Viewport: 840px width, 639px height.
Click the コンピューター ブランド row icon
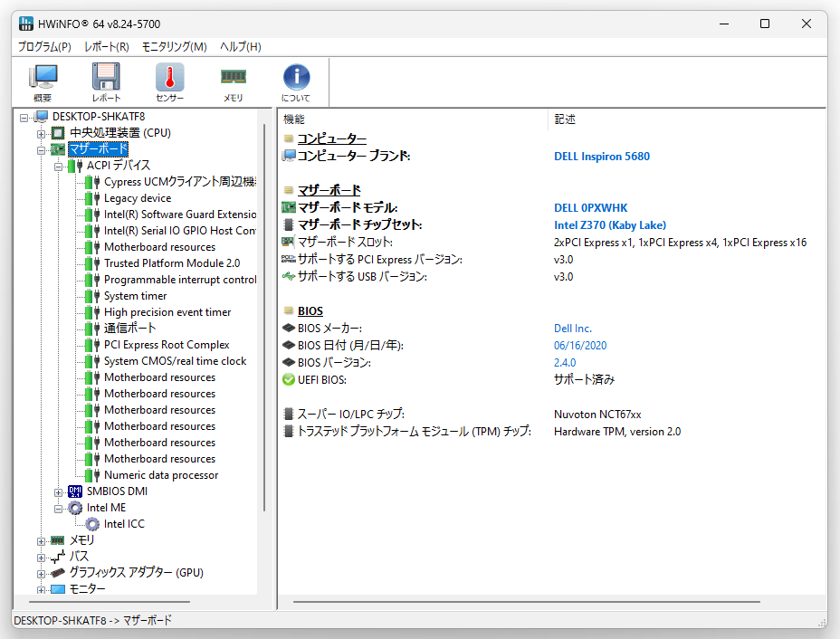click(x=289, y=156)
